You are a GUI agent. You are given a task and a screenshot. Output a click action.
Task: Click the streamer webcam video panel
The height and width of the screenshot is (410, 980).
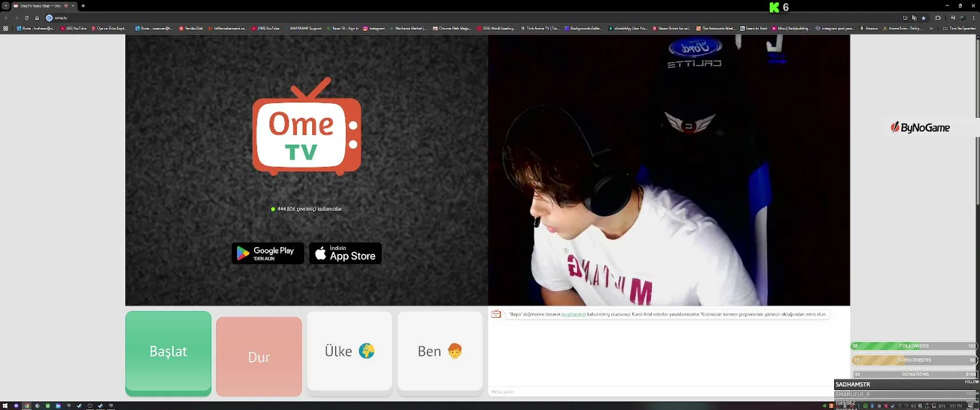(669, 170)
